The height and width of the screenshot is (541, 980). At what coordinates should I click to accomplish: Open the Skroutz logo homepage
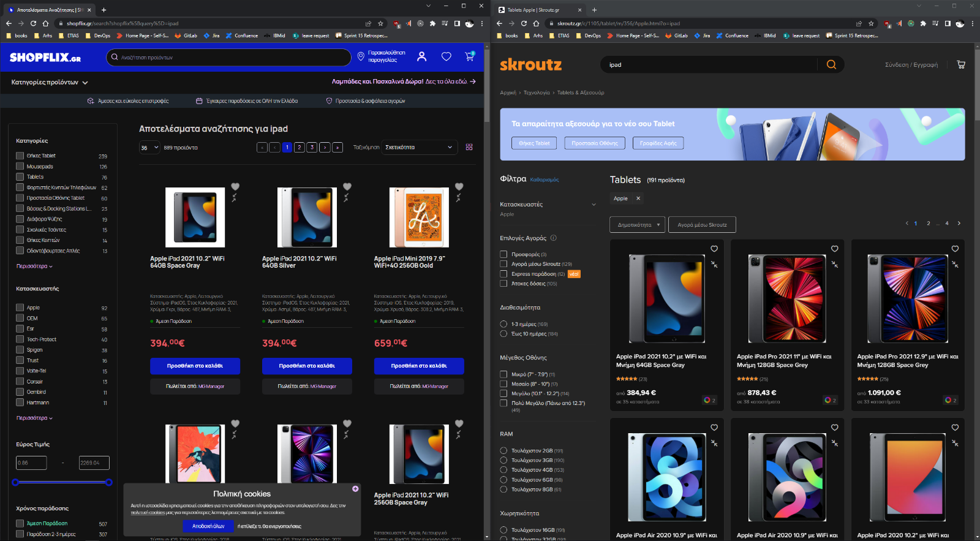530,64
